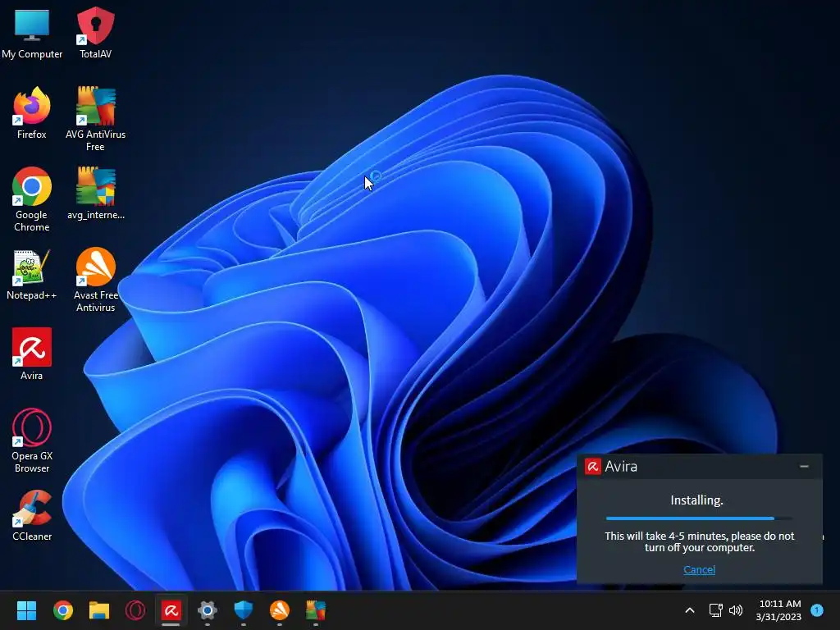Select the Google Chrome desktop shortcut
Viewport: 840px width, 630px height.
tap(32, 199)
